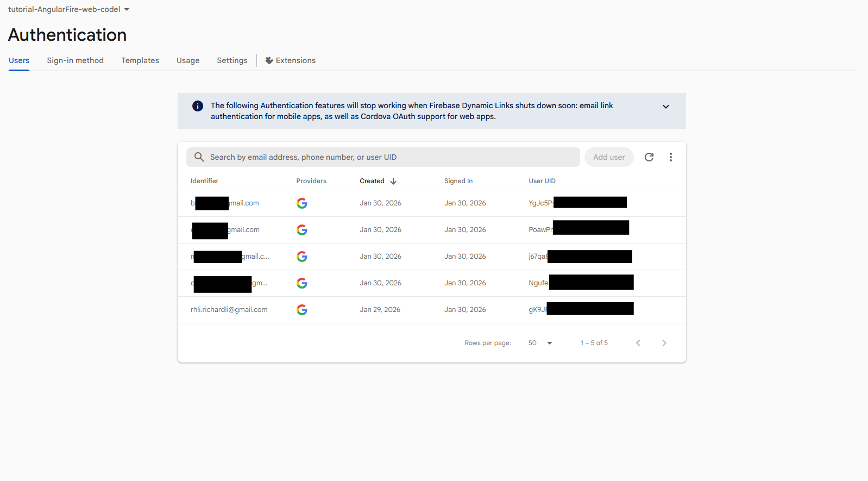Expand the Dynamic Links warning banner

666,107
